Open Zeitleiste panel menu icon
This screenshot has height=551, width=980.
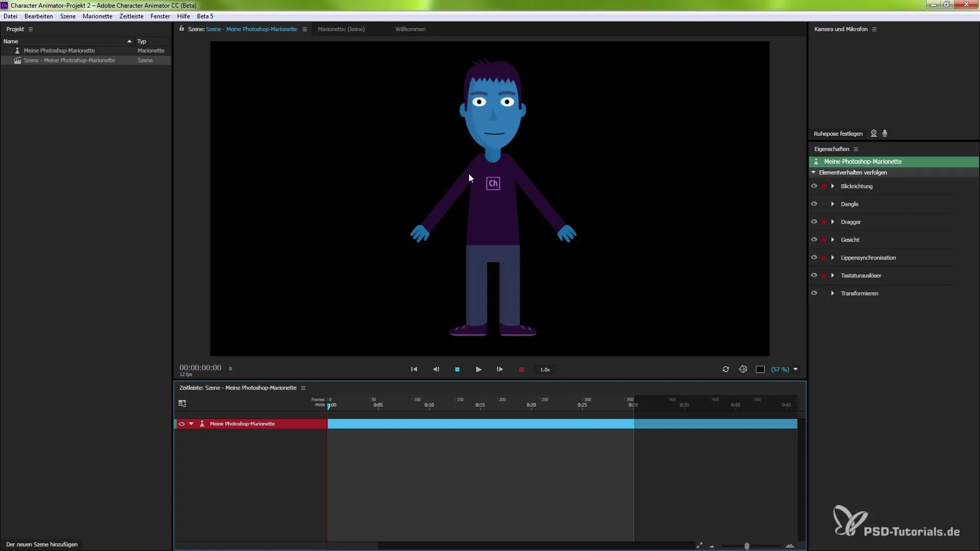click(x=303, y=388)
